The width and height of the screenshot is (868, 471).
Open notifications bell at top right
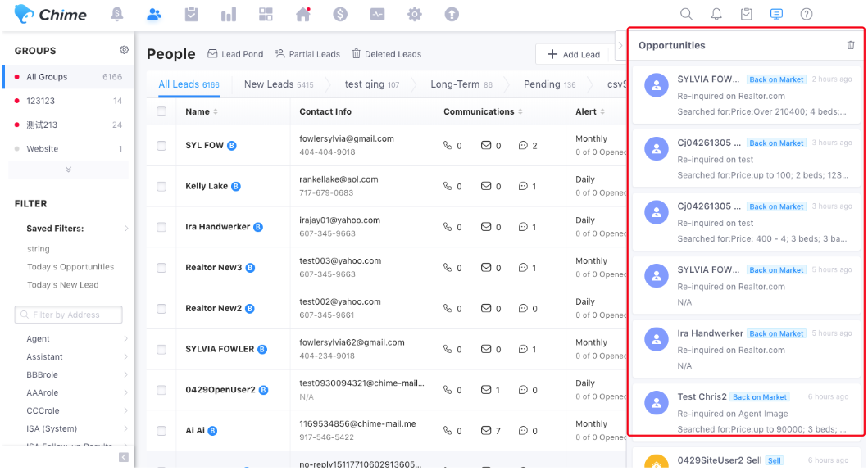[716, 15]
